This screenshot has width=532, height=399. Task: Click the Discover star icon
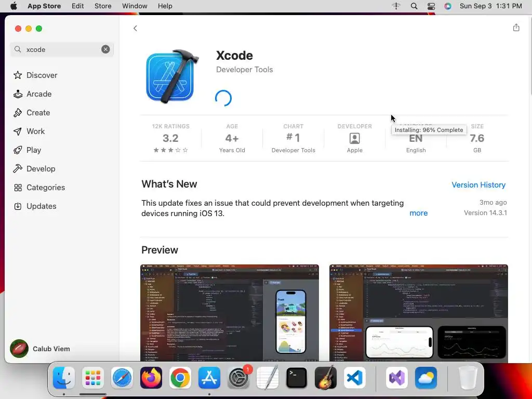click(18, 75)
